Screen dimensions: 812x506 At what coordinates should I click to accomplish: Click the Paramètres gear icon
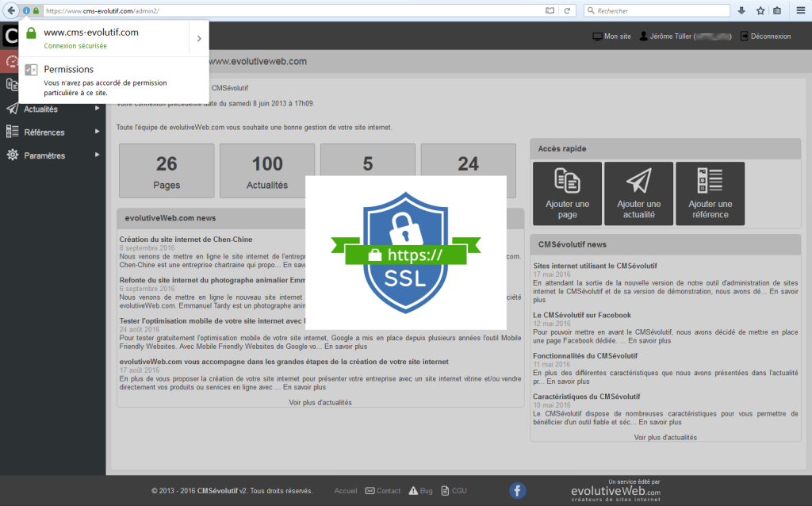(13, 155)
